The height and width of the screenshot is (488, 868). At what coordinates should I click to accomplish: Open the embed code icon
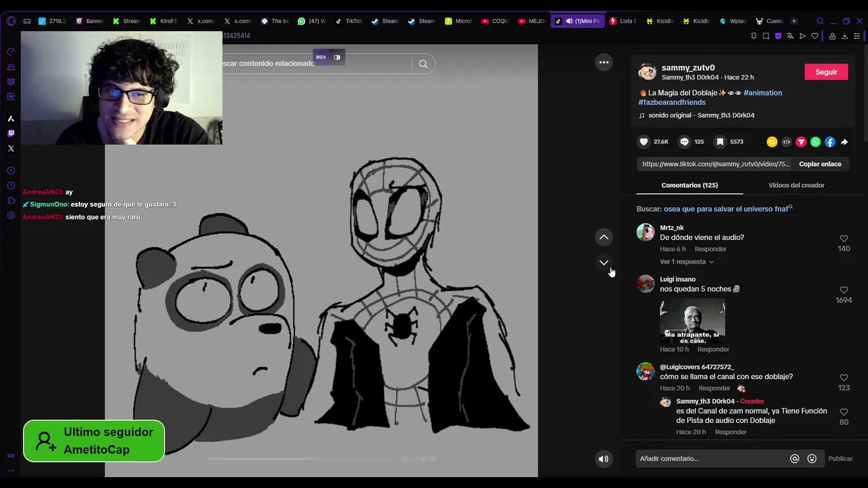tap(787, 142)
